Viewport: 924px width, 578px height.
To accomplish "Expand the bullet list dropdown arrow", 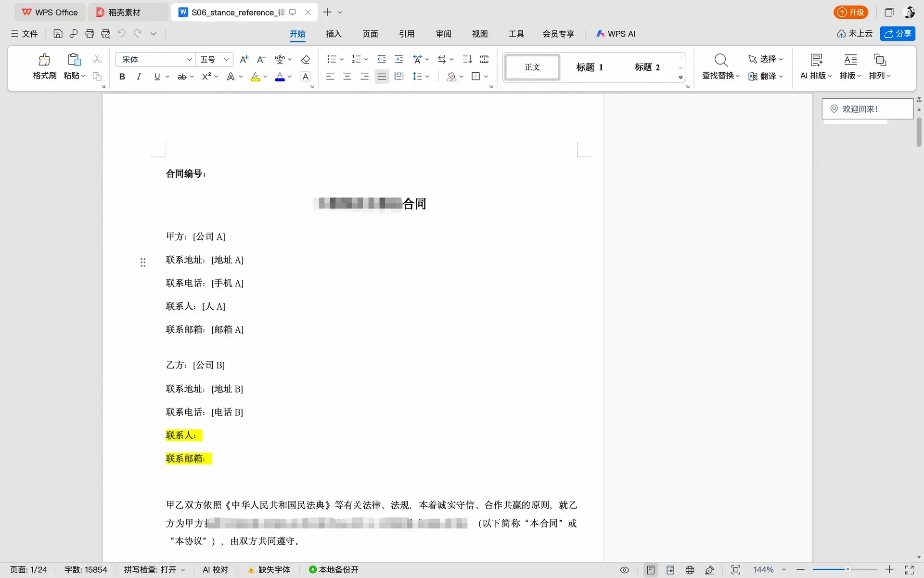I will click(342, 60).
